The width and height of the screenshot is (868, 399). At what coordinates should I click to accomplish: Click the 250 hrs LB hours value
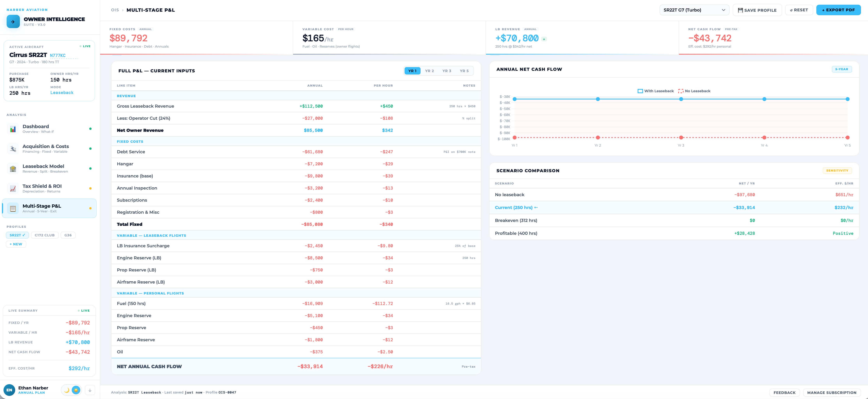[20, 93]
